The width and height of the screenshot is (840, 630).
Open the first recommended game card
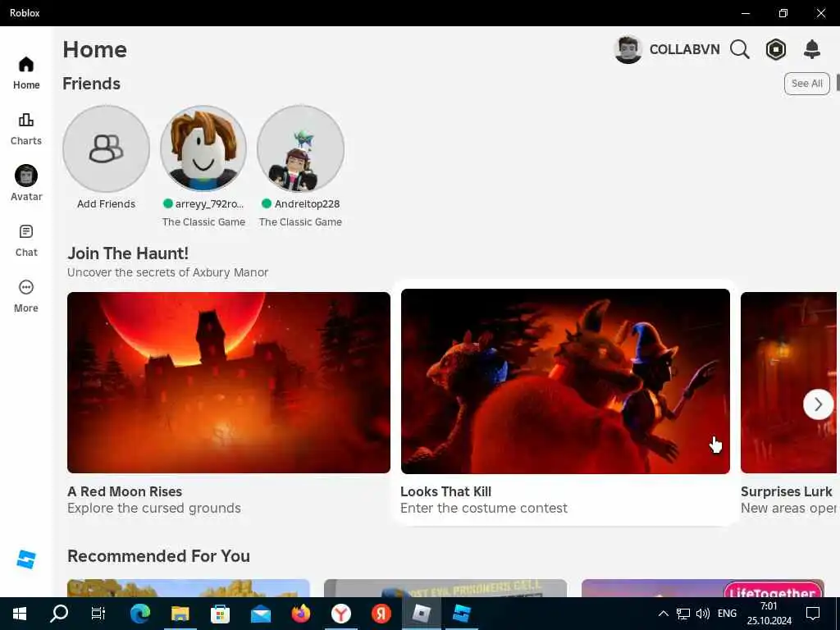point(189,588)
